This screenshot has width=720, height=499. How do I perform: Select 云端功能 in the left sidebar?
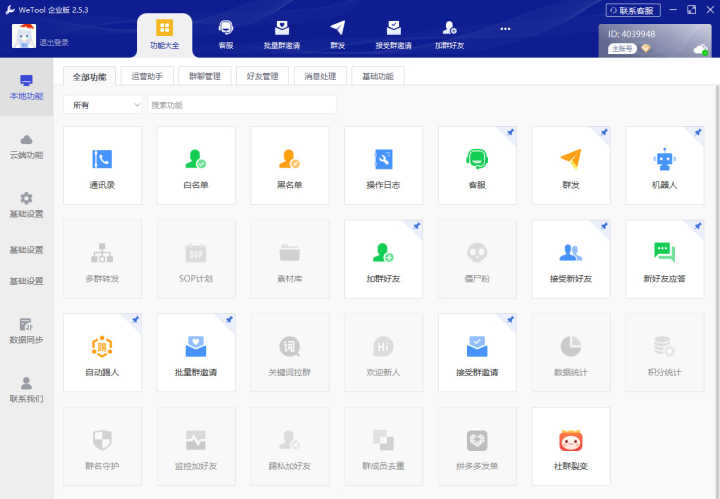(x=27, y=147)
